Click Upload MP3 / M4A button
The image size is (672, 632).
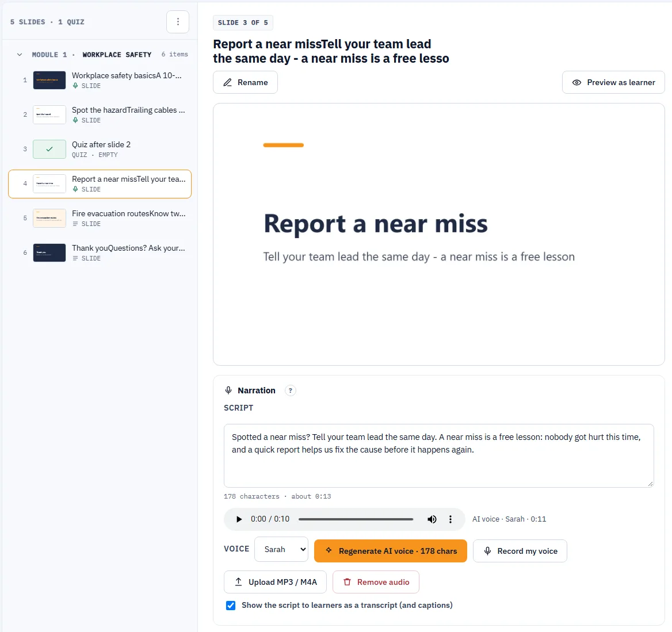pyautogui.click(x=275, y=582)
